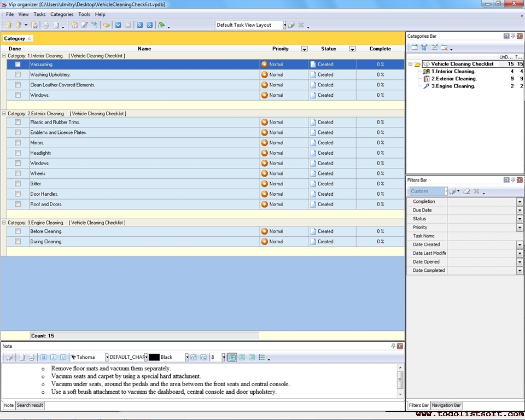Click the delete category icon in Categories Bar

(x=445, y=48)
